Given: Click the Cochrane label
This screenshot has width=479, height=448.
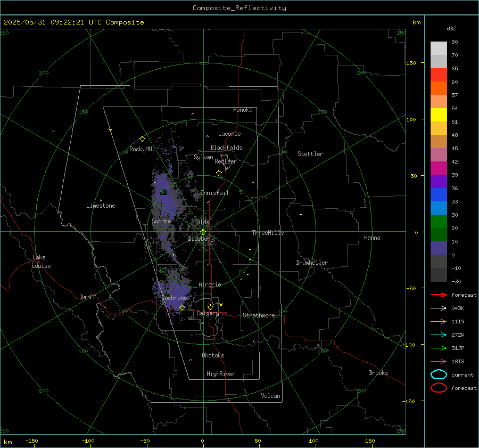Looking at the screenshot, I should [x=174, y=298].
